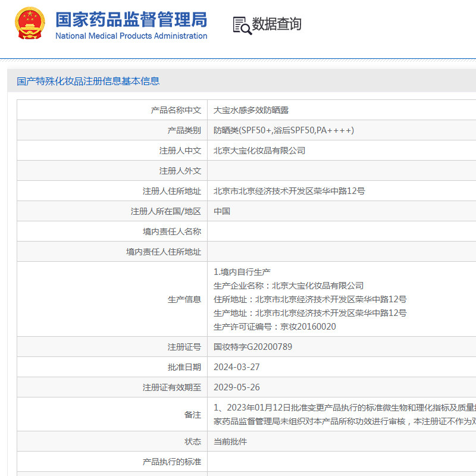This screenshot has width=476, height=476.
Task: Select the 生产企业名称 line
Action: [x=289, y=286]
